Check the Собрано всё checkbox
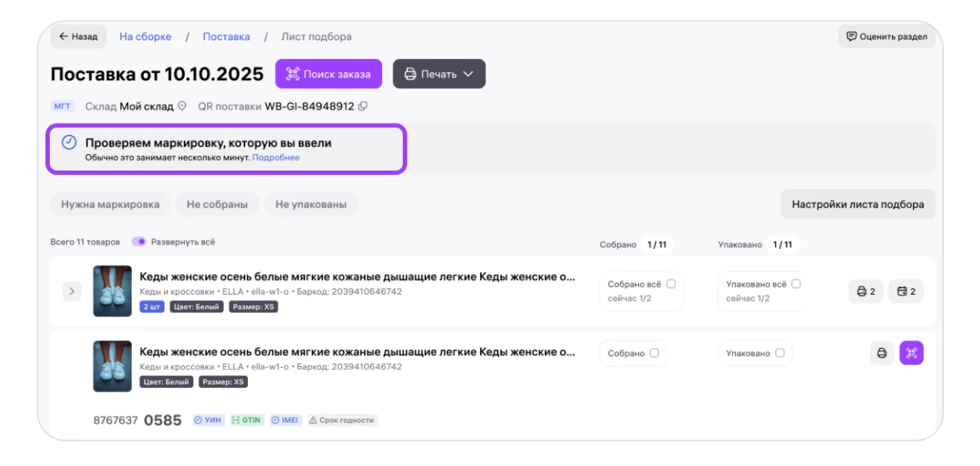980x466 pixels. coord(671,284)
